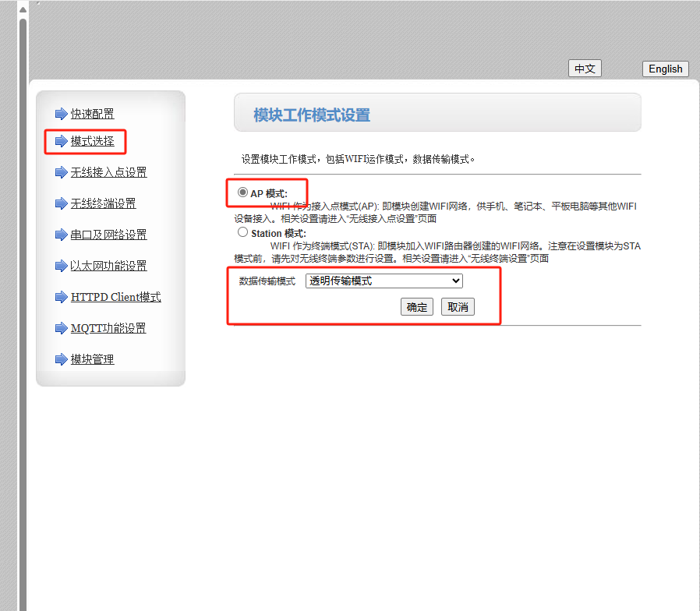Switch language to English
This screenshot has width=700, height=611.
pos(665,69)
